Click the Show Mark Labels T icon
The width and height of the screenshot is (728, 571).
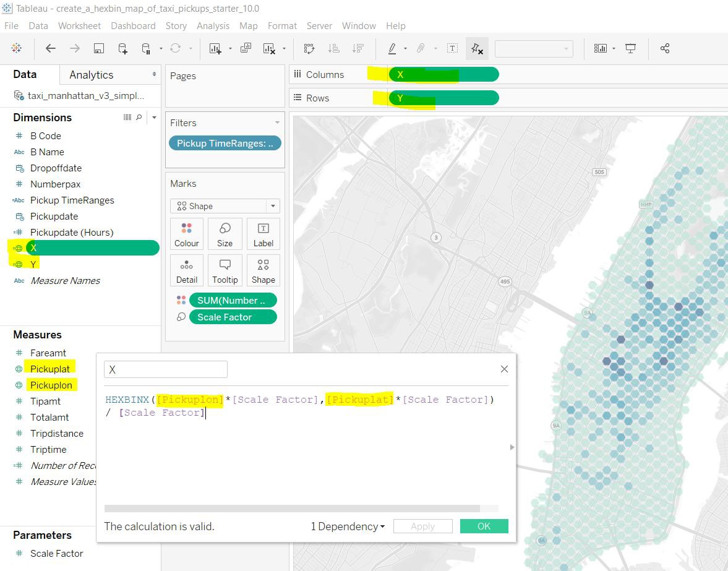point(452,48)
